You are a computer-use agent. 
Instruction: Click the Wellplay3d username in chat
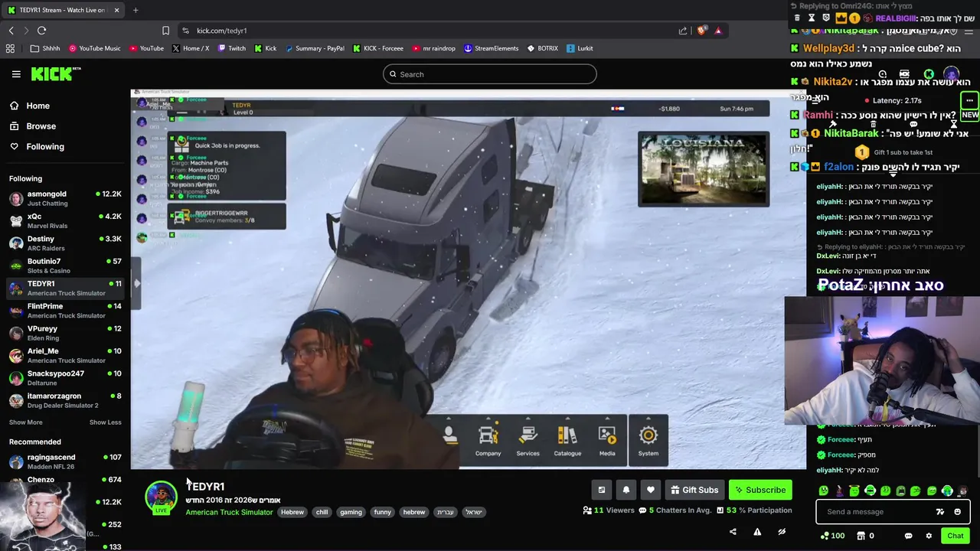pyautogui.click(x=829, y=48)
